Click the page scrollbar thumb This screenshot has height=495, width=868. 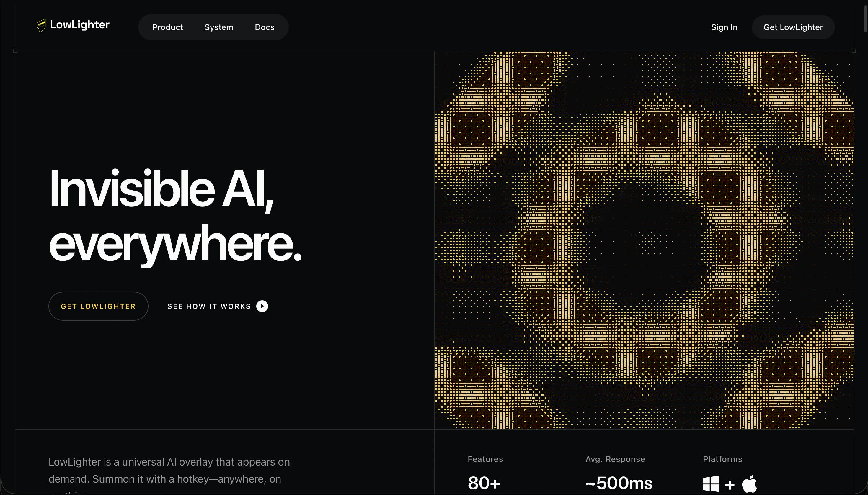tap(866, 19)
